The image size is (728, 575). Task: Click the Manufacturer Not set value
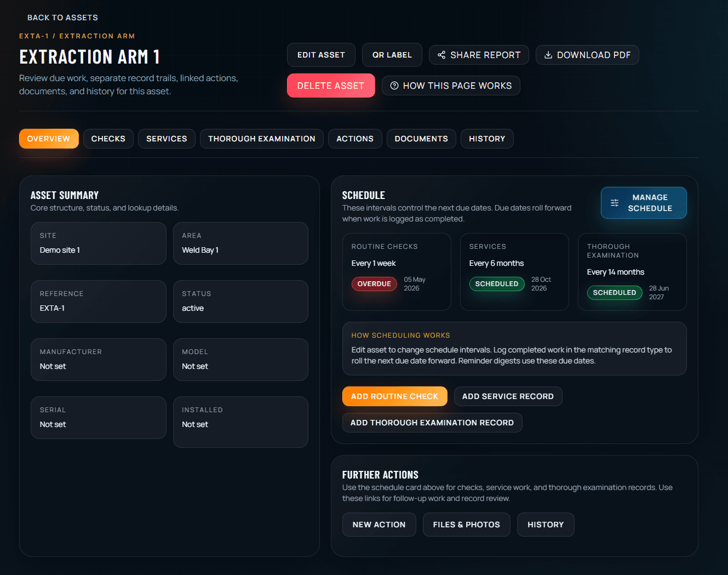click(53, 366)
